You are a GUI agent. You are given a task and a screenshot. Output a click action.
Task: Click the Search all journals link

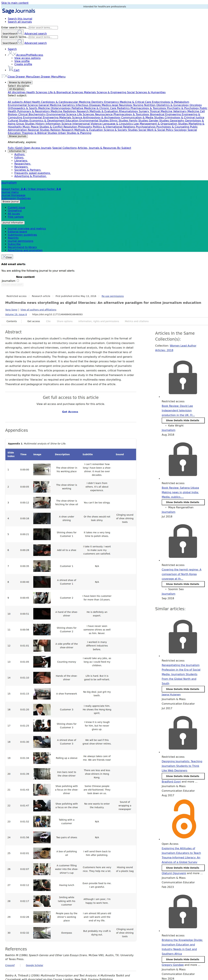20,22
